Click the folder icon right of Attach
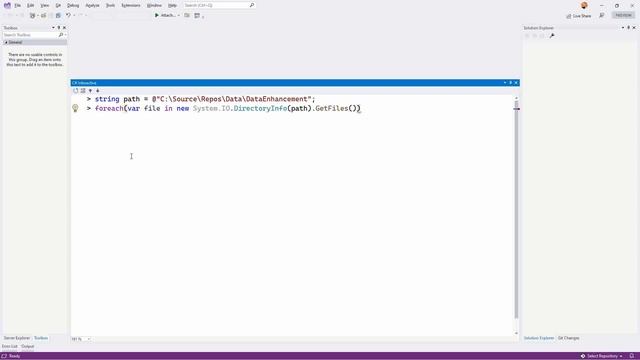This screenshot has width=640, height=360. click(x=187, y=16)
